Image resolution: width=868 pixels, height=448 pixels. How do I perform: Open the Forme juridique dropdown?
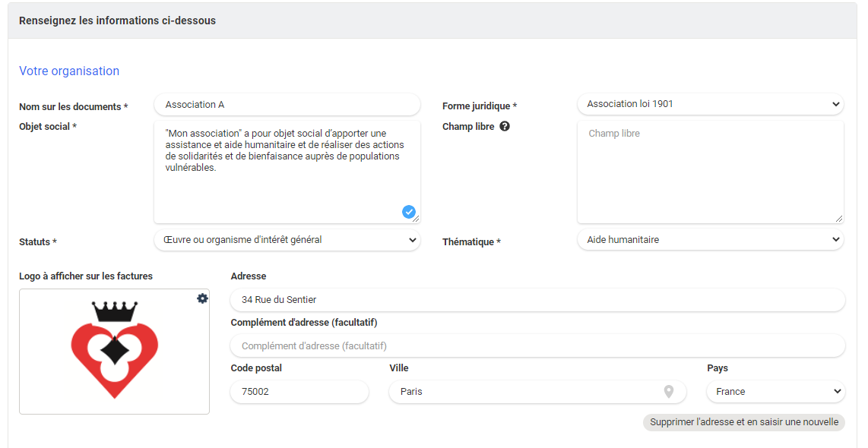[x=710, y=104]
